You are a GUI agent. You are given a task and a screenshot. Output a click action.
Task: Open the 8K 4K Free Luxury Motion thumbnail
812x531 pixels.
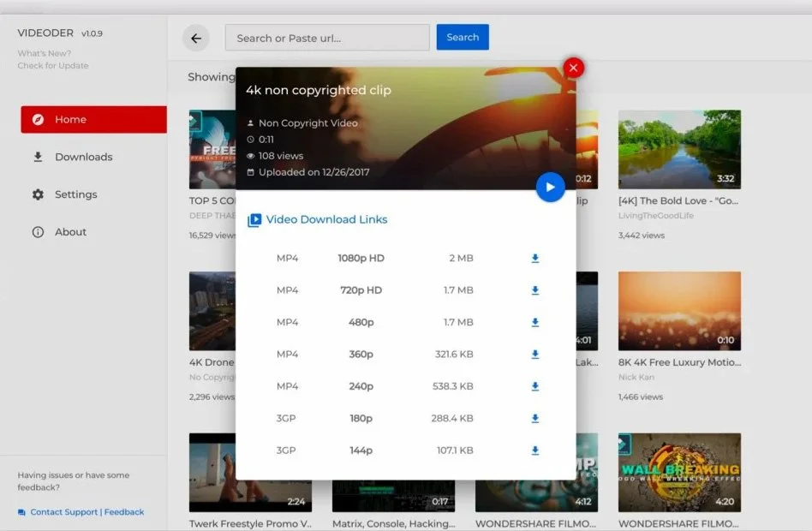coord(679,311)
